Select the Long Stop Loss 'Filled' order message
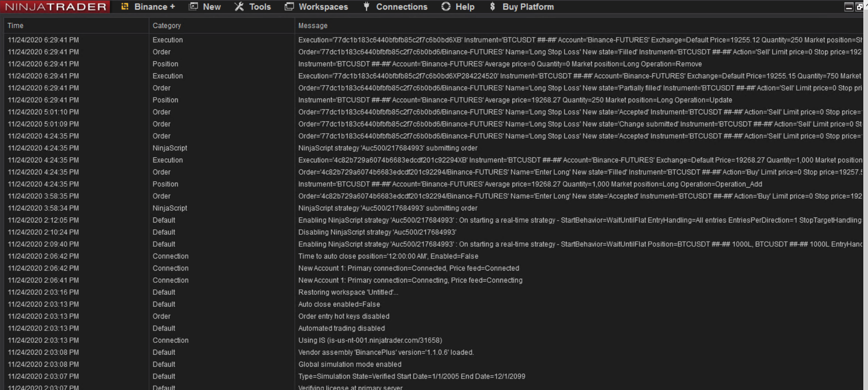The image size is (868, 390). (x=580, y=52)
